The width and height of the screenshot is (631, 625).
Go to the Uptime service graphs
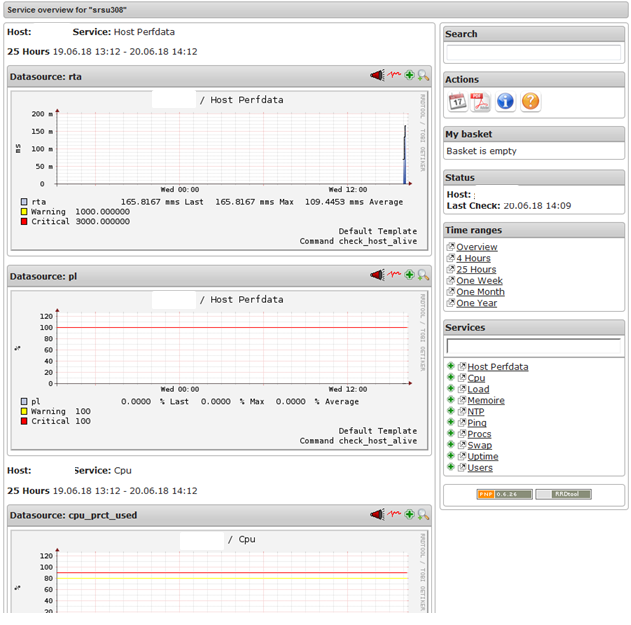click(x=482, y=456)
